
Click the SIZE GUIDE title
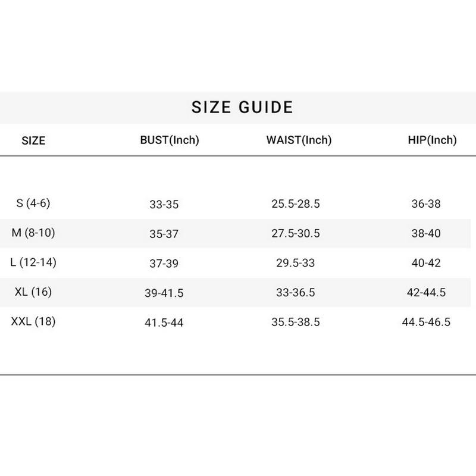pos(242,107)
